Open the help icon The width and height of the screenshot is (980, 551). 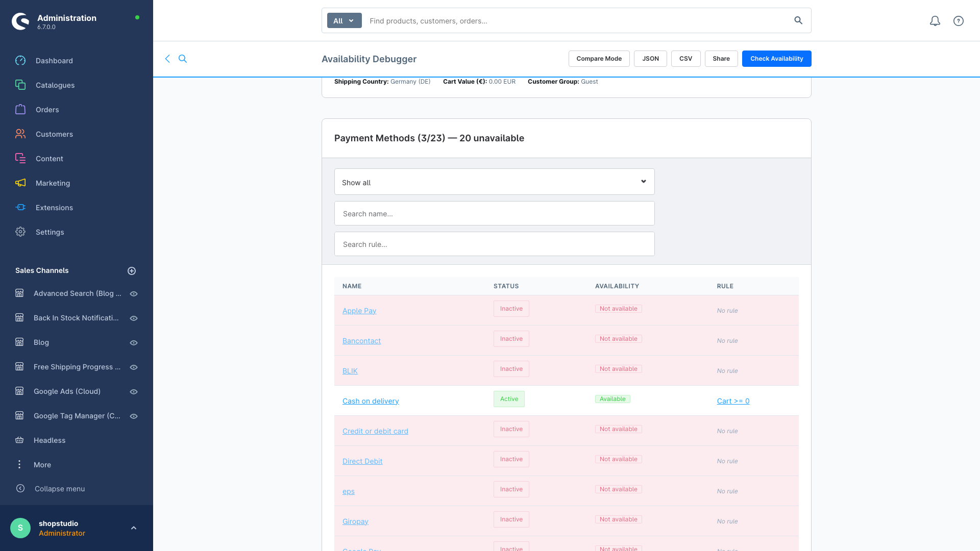959,21
